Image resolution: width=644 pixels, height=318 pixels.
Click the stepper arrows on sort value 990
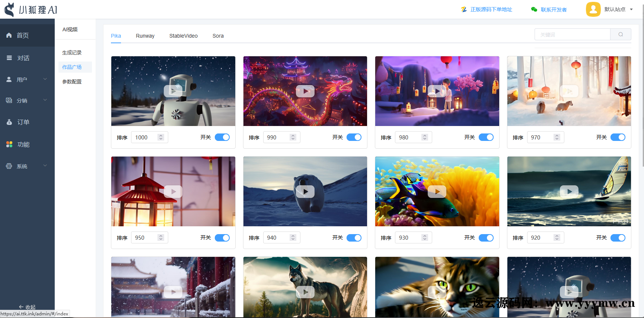[293, 137]
